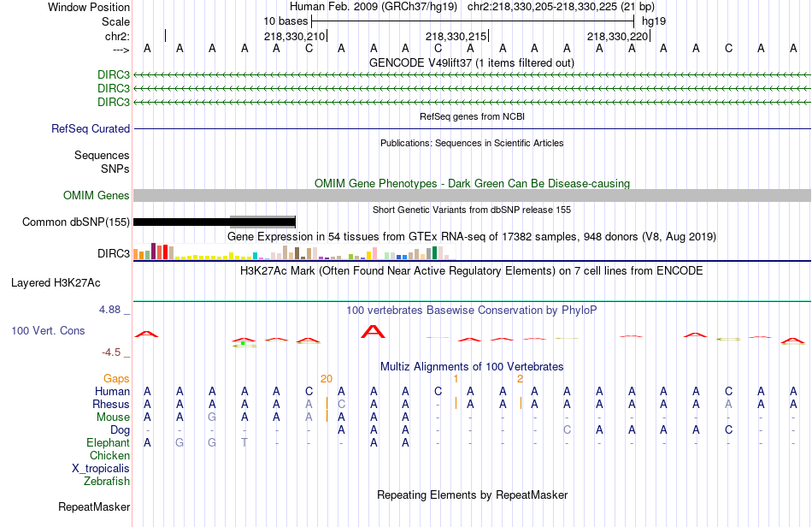Click the orange gap number 2

(x=520, y=379)
